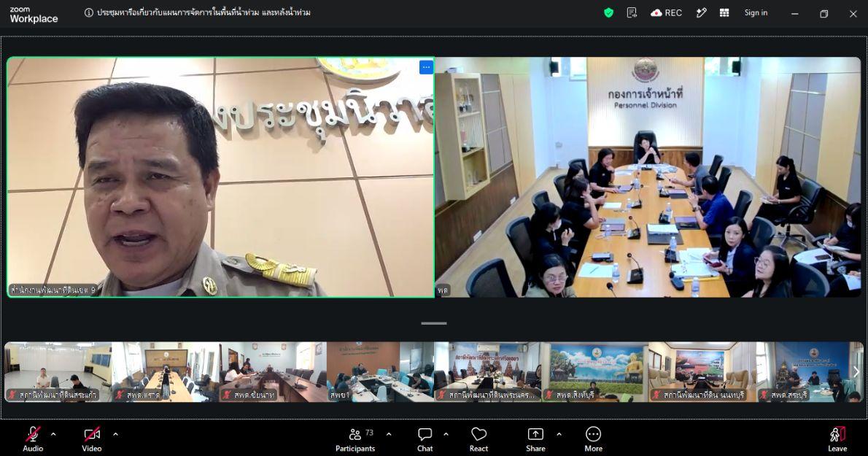Show next thumbnails with the right arrow
The image size is (868, 456).
point(856,372)
